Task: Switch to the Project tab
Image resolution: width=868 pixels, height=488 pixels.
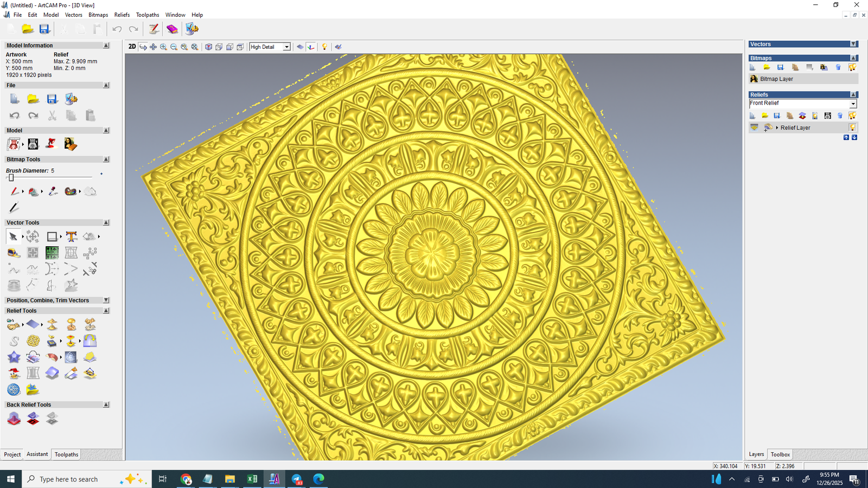Action: pyautogui.click(x=12, y=454)
